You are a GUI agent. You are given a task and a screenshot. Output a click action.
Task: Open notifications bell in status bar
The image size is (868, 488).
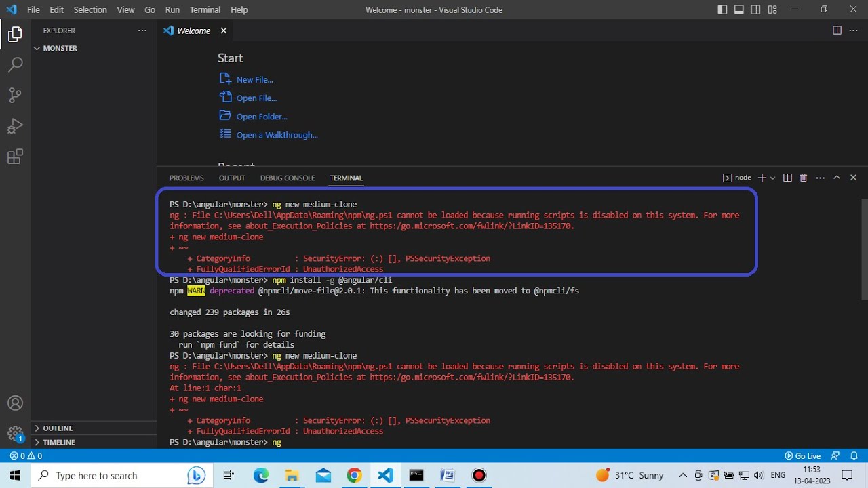click(854, 455)
